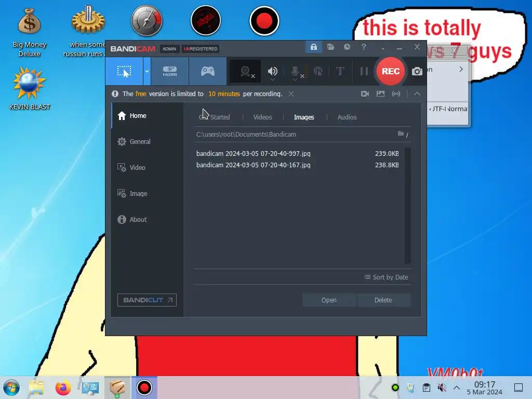Toggle the webcam overlay
The height and width of the screenshot is (399, 532).
tap(246, 72)
